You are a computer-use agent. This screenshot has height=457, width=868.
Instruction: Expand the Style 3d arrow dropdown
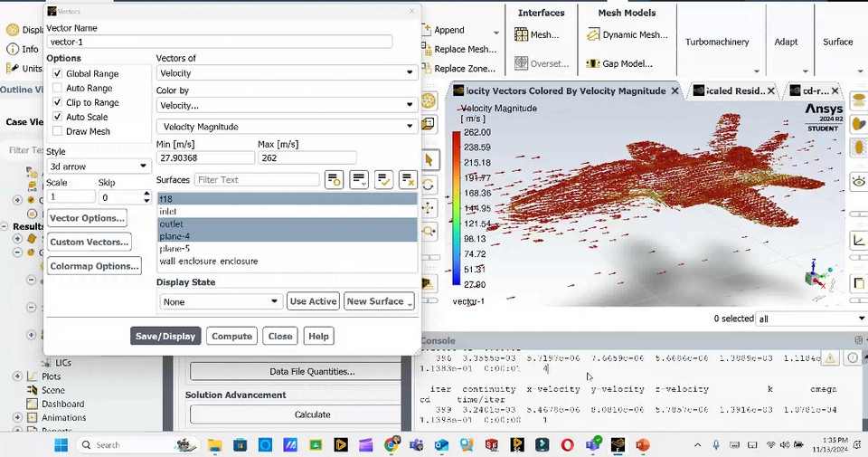[99, 167]
